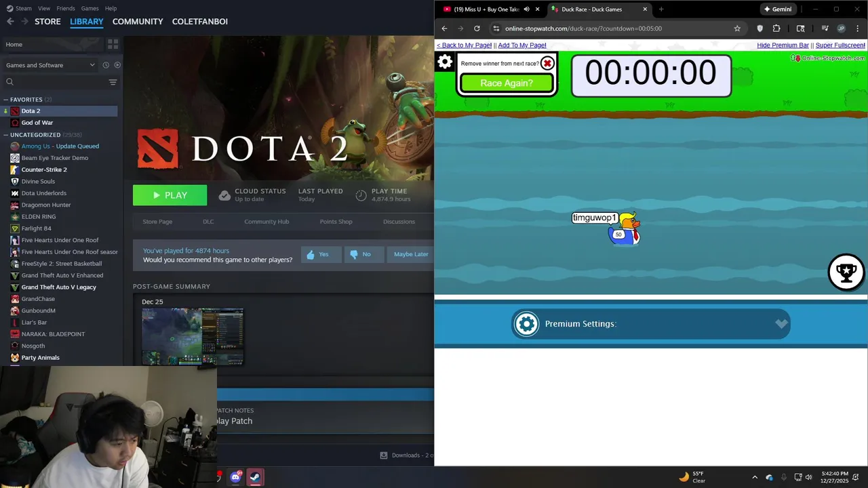
Task: Close the Duck Race tab
Action: (x=645, y=9)
